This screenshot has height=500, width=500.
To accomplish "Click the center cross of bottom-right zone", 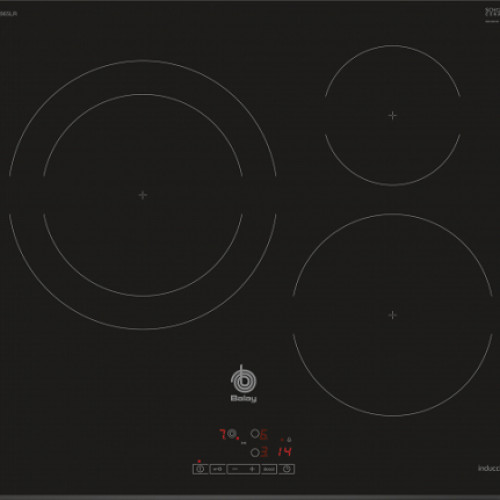I will [393, 315].
